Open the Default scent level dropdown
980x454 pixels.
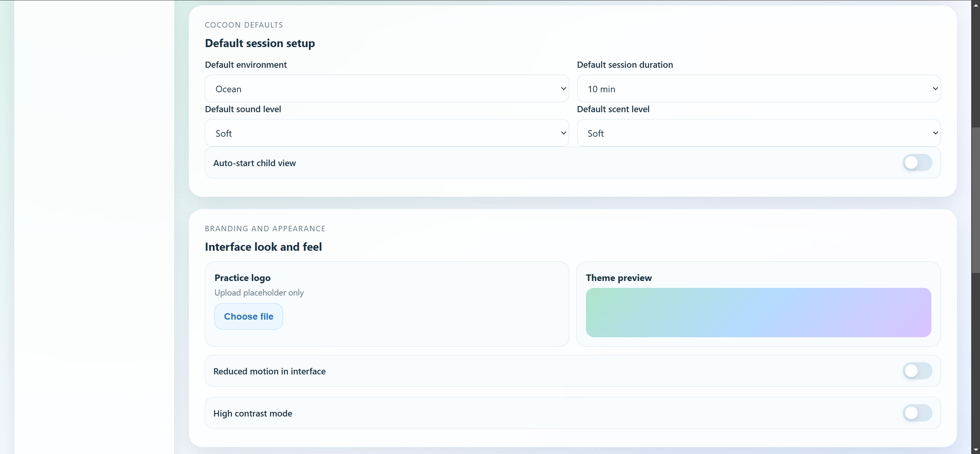pos(758,133)
